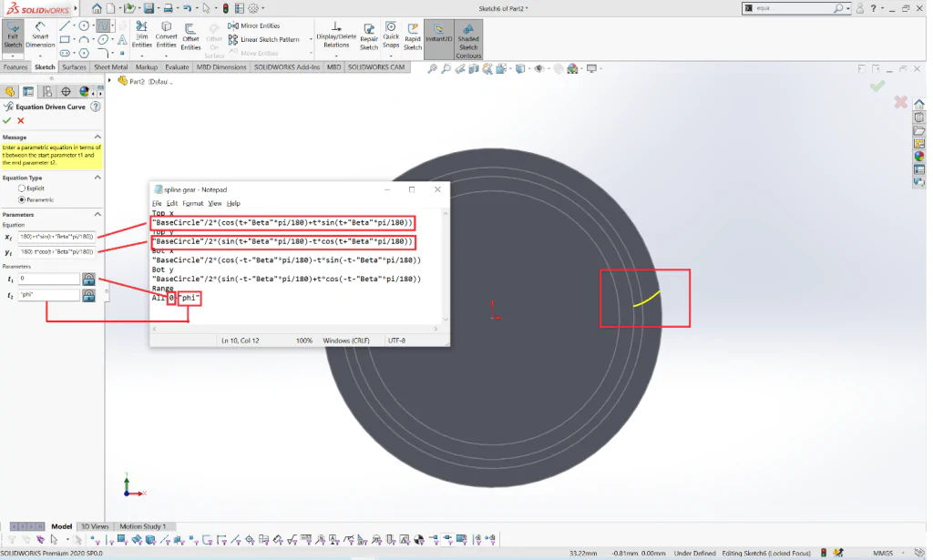
Task: Toggle Shaded Sketch Contours
Action: pyautogui.click(x=468, y=39)
